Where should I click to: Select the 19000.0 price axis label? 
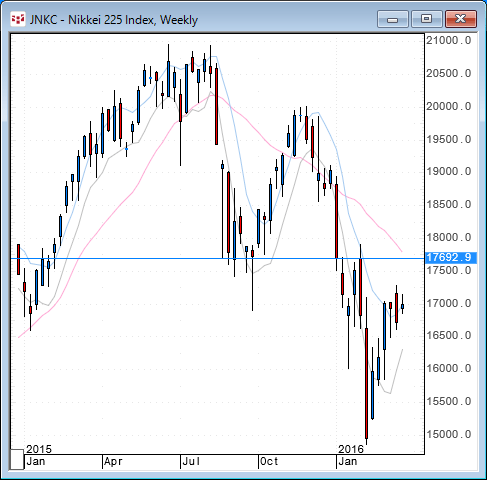449,171
